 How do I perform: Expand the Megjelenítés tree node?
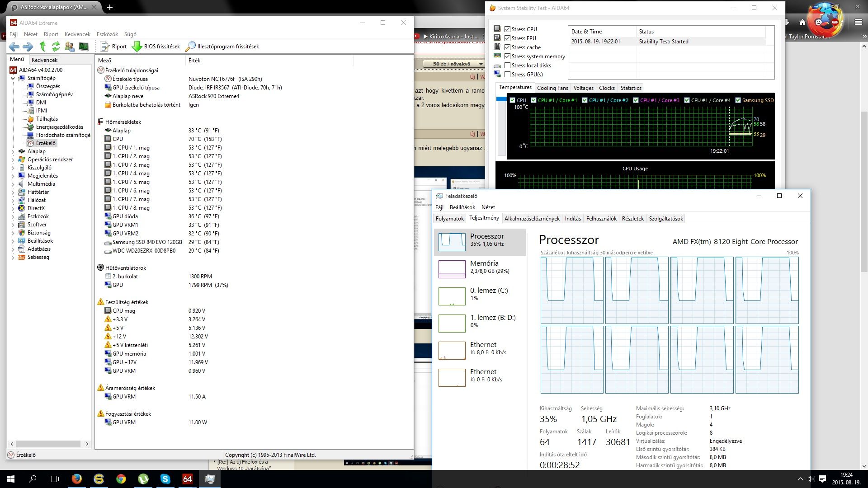tap(13, 176)
